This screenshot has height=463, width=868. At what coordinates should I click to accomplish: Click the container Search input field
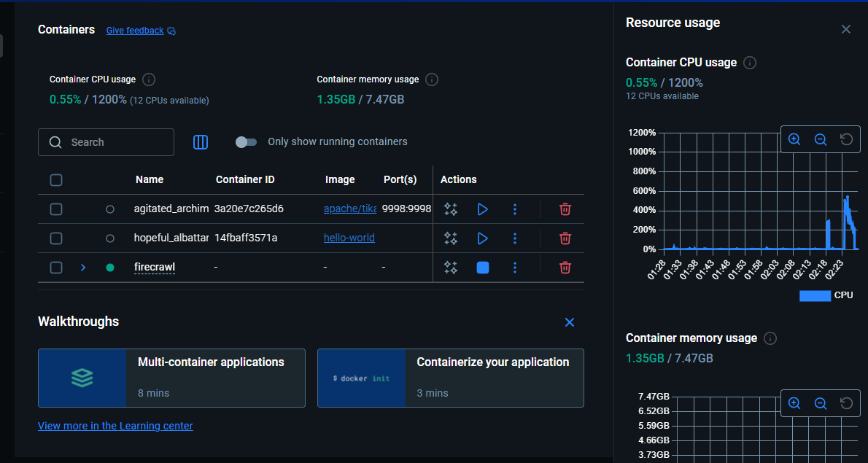pos(117,142)
